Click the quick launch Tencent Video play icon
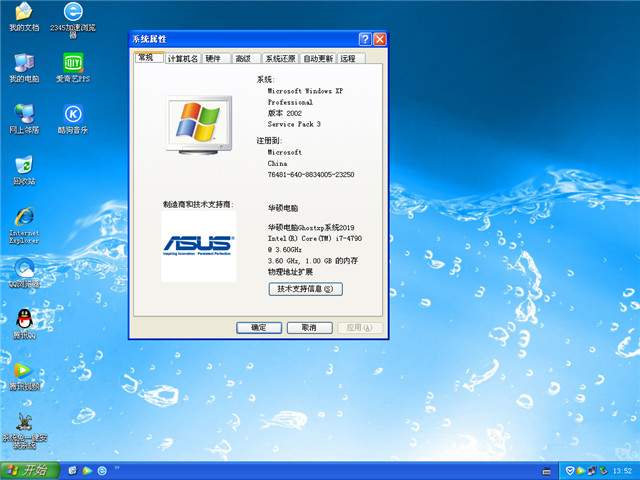The image size is (640, 480). [x=87, y=471]
